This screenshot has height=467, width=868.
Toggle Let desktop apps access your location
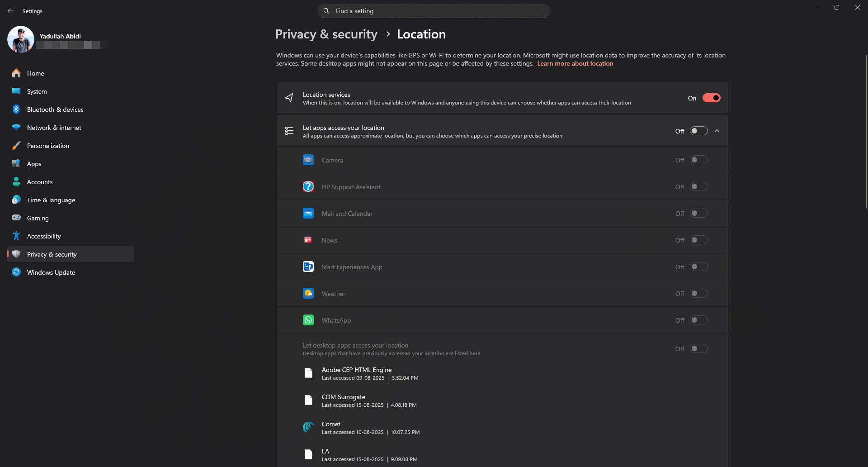point(698,348)
